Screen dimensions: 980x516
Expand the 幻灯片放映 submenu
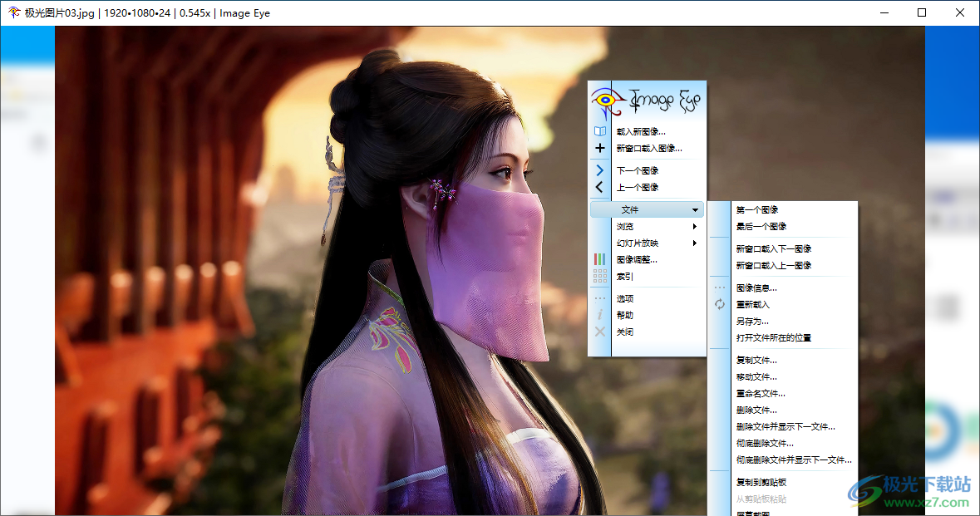tap(695, 243)
